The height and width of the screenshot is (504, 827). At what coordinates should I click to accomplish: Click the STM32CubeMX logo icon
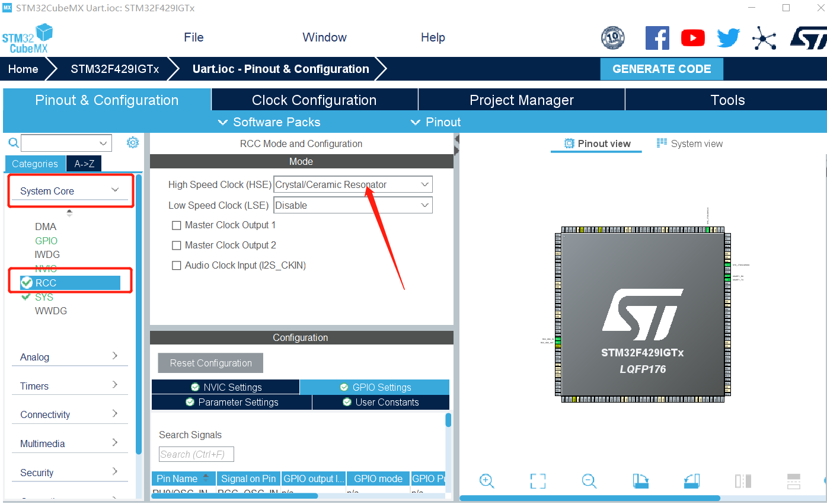click(27, 39)
